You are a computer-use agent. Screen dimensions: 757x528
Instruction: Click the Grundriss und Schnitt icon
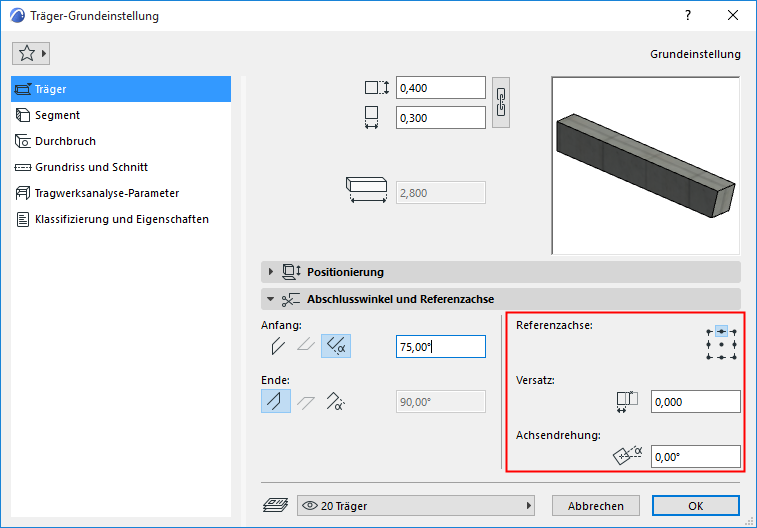coord(23,167)
